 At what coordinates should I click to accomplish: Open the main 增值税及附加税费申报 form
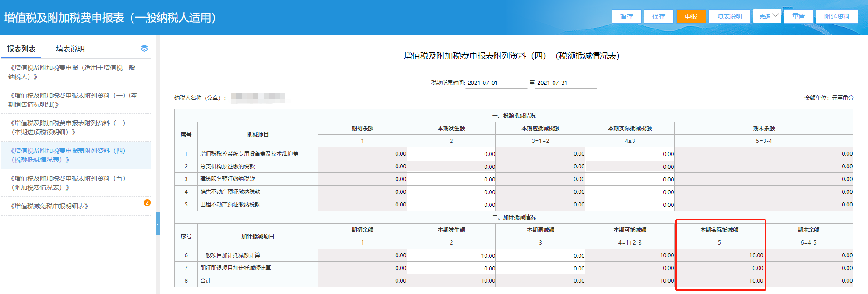[x=73, y=72]
